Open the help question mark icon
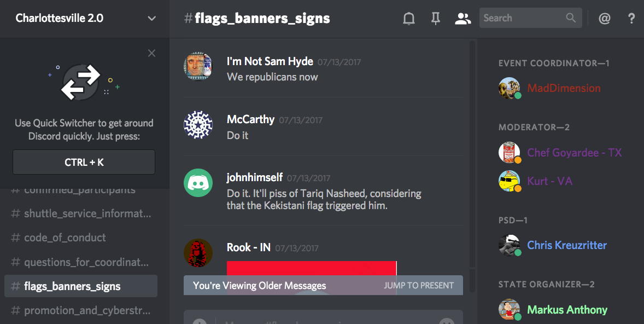Screen dimensions: 644x324 (x=631, y=18)
